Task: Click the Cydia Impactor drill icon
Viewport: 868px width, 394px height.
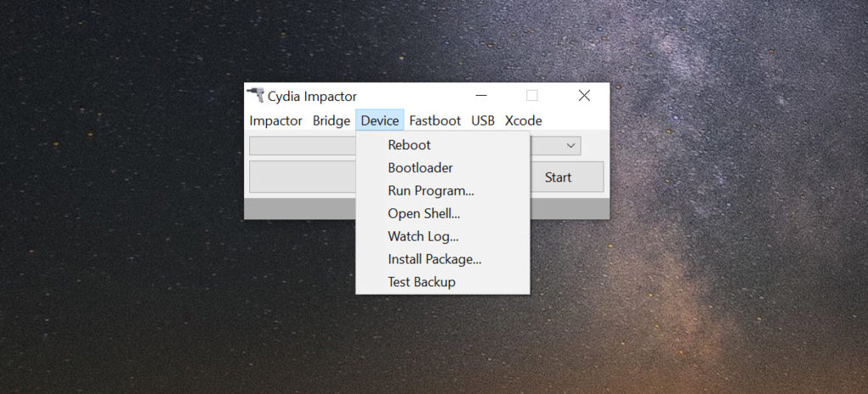Action: [x=255, y=95]
